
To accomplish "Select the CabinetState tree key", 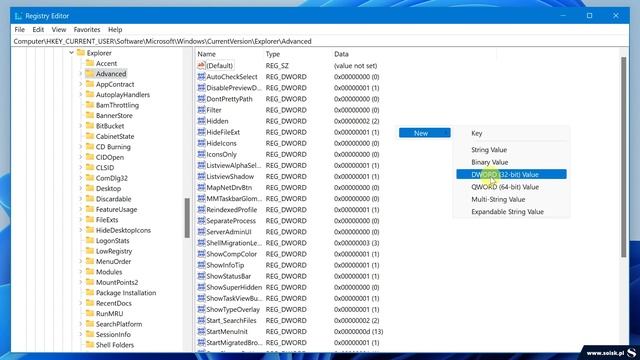I will (115, 136).
